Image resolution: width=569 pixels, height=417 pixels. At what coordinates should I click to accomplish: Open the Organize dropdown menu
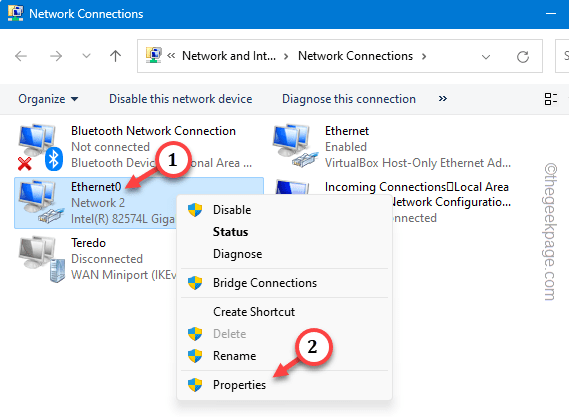48,99
